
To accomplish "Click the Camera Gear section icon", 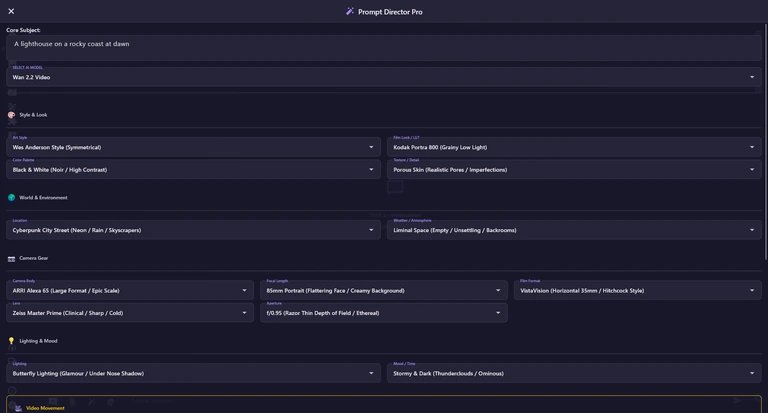I will tap(11, 258).
